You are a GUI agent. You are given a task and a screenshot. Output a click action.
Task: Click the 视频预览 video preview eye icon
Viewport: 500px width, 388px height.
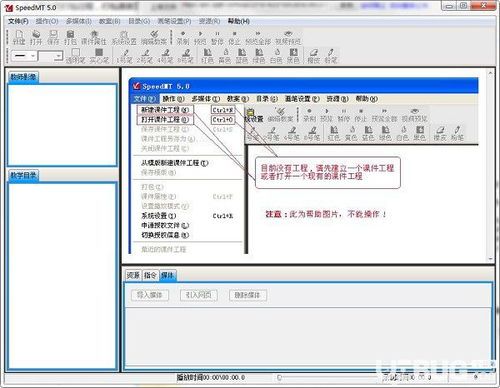pyautogui.click(x=288, y=37)
